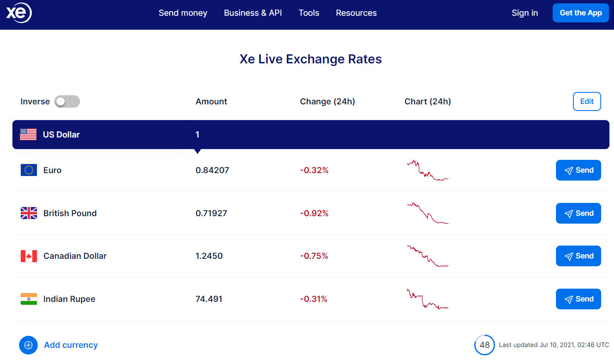
Task: Toggle the Inverse switch
Action: click(x=67, y=101)
